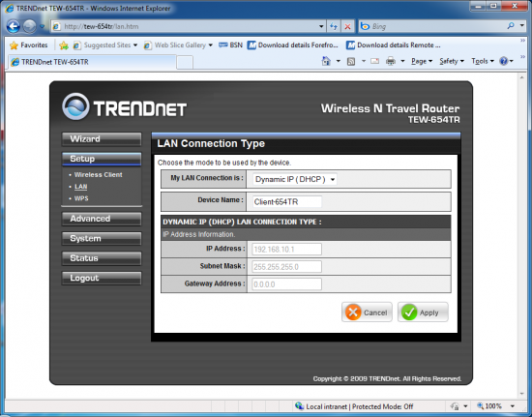Click the browser Back arrow button
Screen dimensions: 532x417
14,26
